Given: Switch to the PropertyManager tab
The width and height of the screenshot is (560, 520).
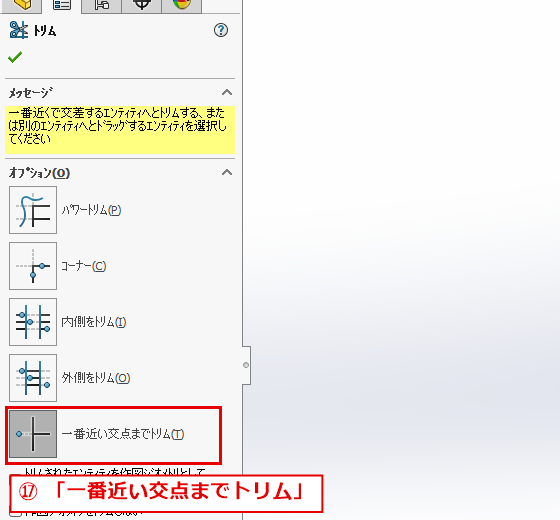Looking at the screenshot, I should (x=61, y=5).
